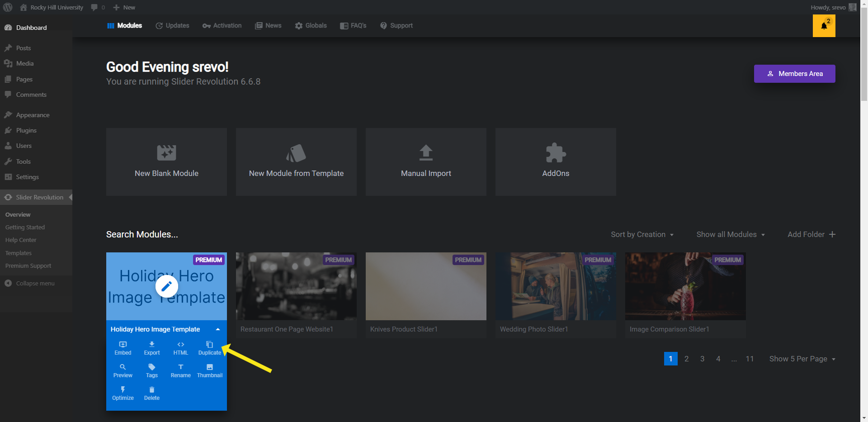868x422 pixels.
Task: Open Image Comparison Slider1 thumbnail
Action: tap(685, 286)
